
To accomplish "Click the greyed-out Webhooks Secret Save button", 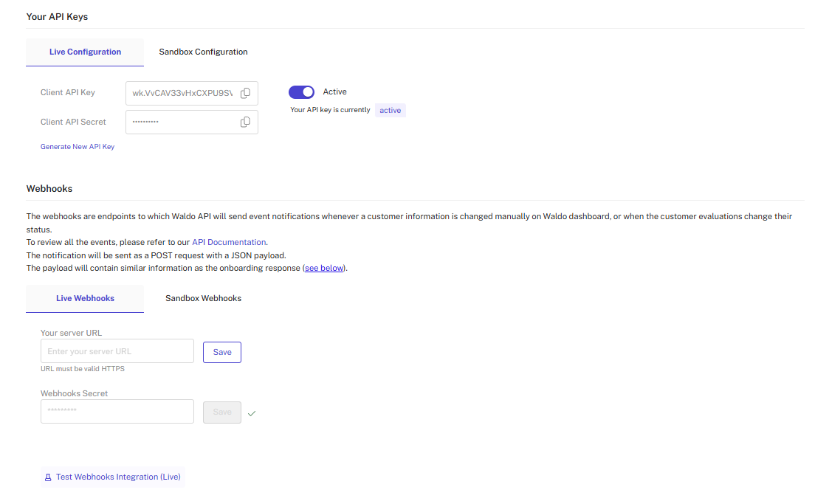I will point(222,412).
